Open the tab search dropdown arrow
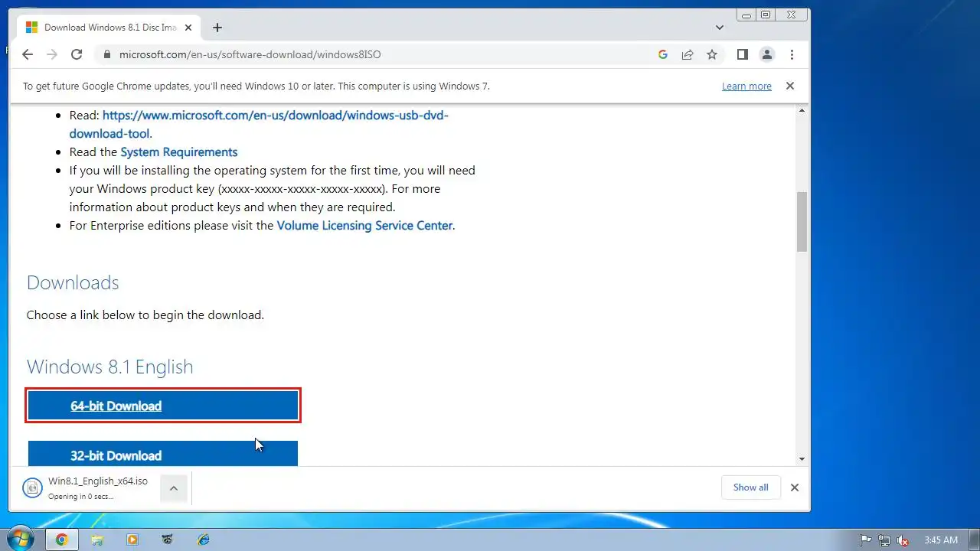This screenshot has width=980, height=551. coord(720,28)
